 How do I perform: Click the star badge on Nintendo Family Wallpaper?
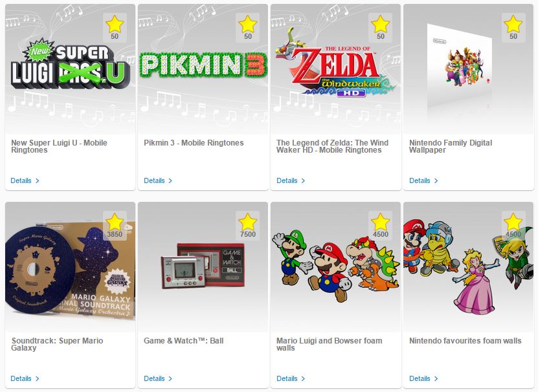pyautogui.click(x=513, y=28)
